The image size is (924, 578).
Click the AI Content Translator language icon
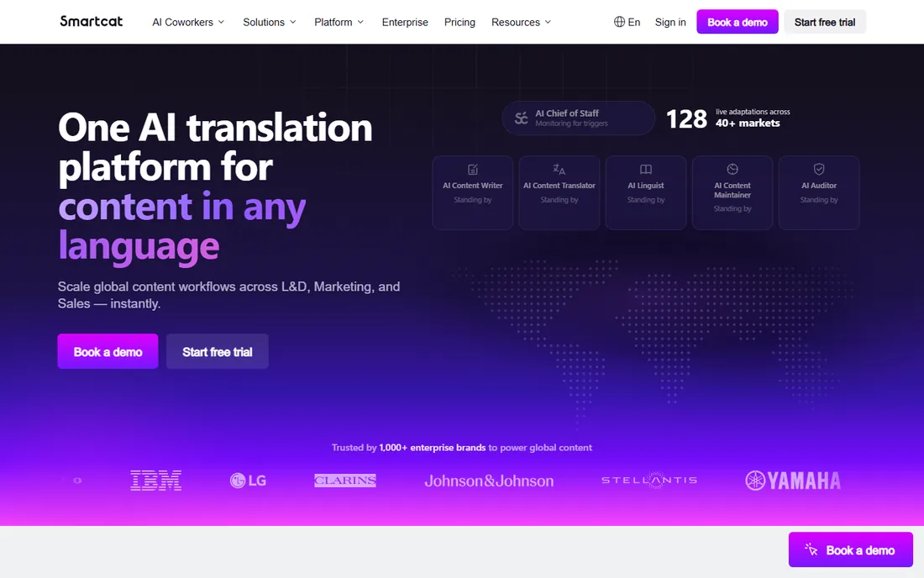pos(559,170)
